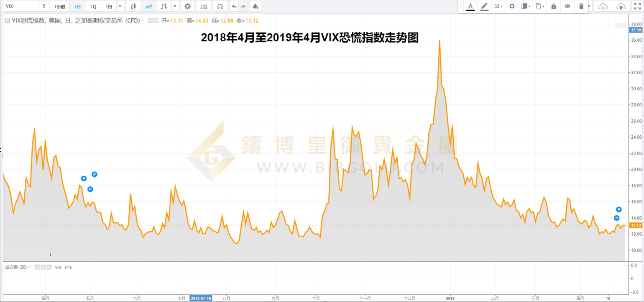Select the 1小时 interval
This screenshot has height=302, width=644.
pos(60,7)
